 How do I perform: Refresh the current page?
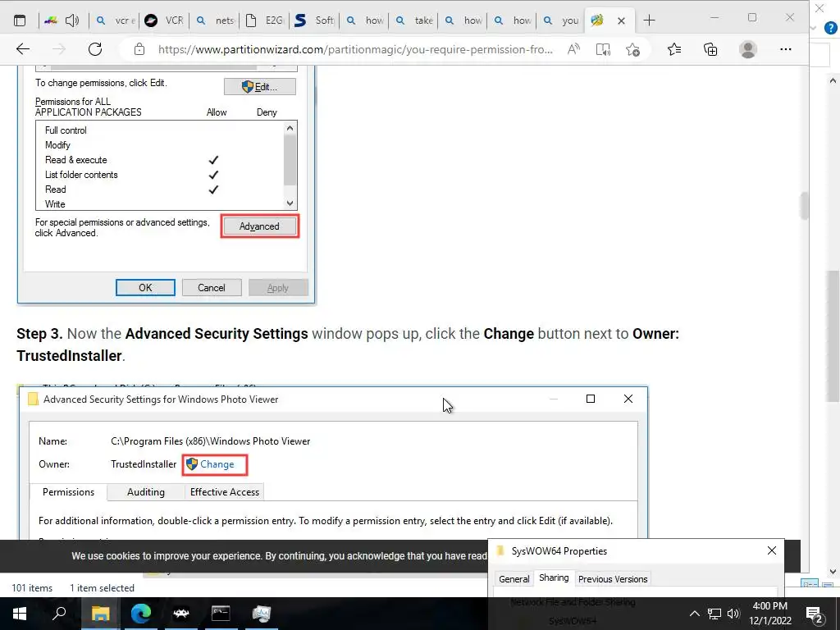pos(95,49)
